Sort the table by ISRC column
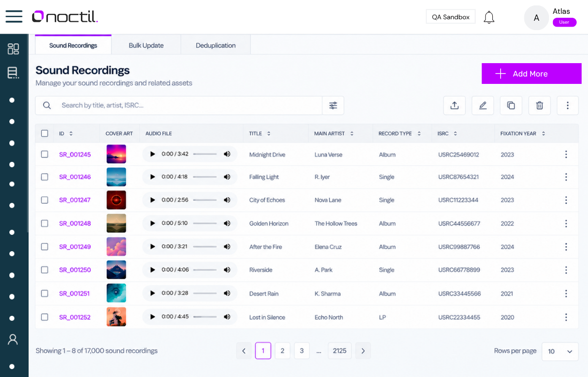The height and width of the screenshot is (377, 588). (455, 134)
